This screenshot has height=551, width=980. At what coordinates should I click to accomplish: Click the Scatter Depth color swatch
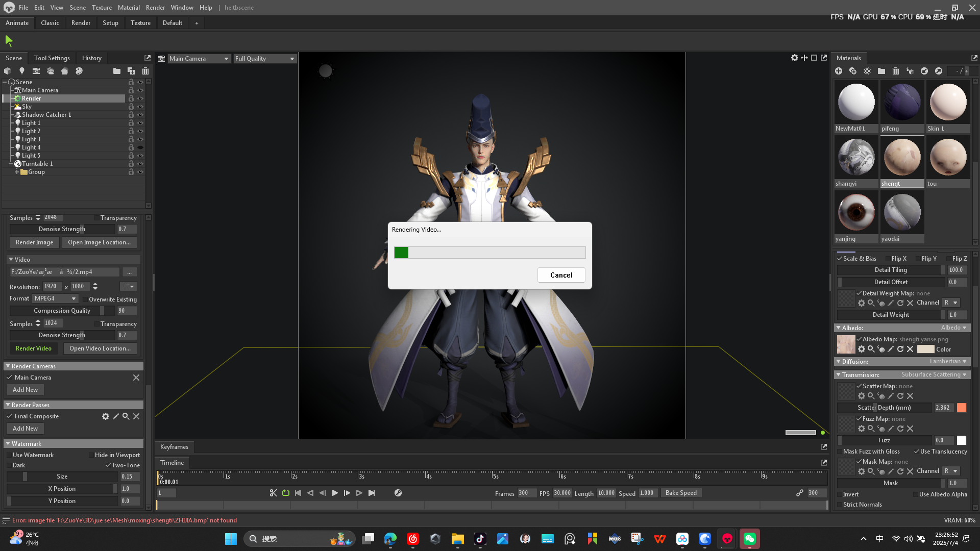(962, 408)
